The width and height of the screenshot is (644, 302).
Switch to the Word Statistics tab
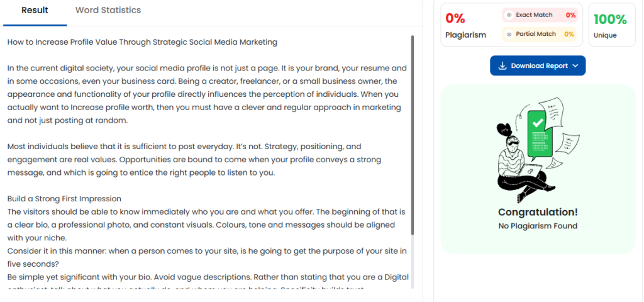[108, 10]
